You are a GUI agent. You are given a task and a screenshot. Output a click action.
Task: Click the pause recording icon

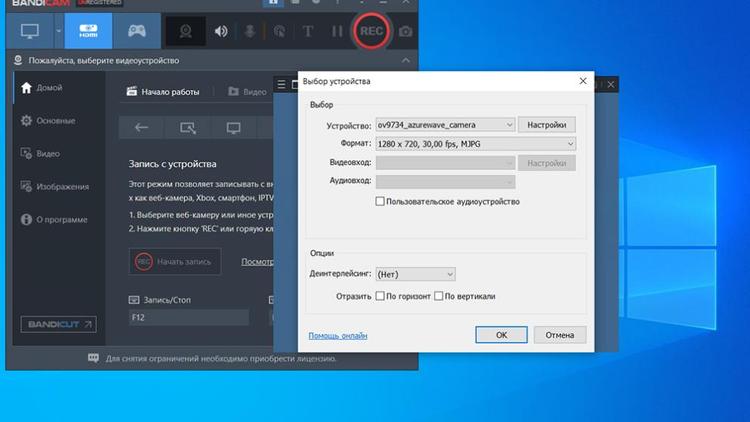pyautogui.click(x=337, y=32)
